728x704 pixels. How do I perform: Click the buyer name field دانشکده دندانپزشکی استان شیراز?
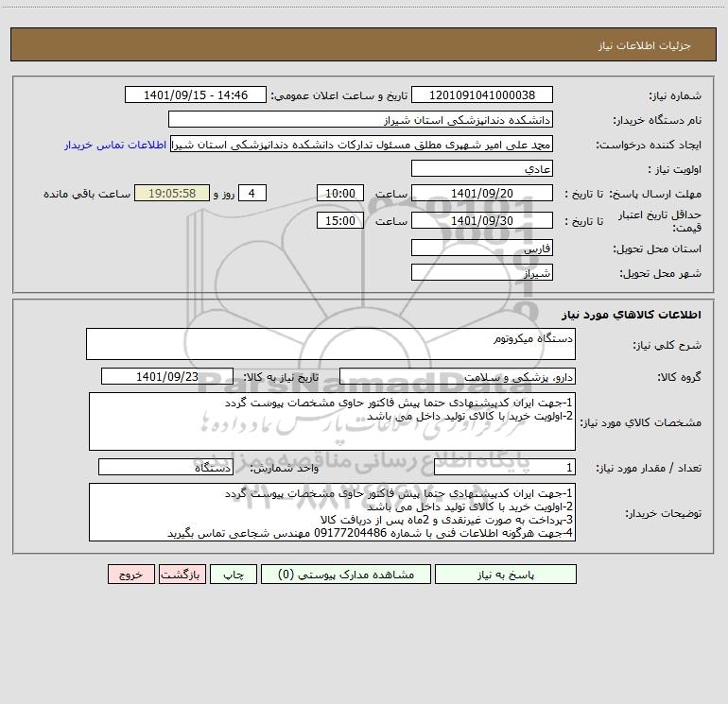(360, 119)
